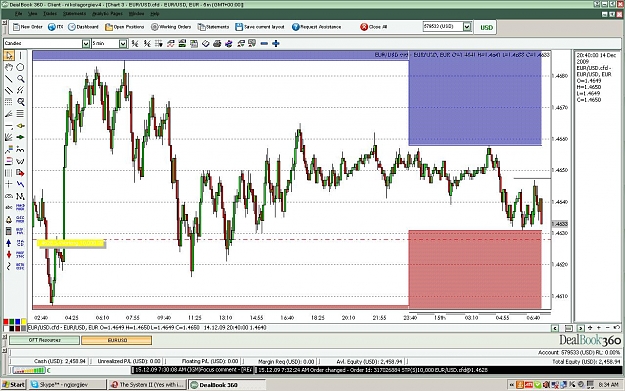Click the chart zoom out minus icon

coord(264,43)
